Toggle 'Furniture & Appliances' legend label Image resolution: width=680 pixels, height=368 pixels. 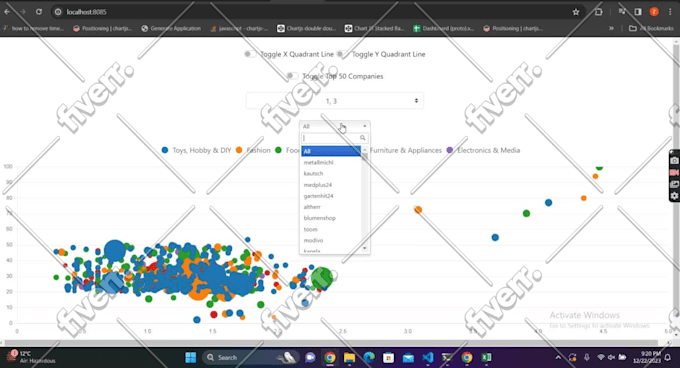point(405,150)
